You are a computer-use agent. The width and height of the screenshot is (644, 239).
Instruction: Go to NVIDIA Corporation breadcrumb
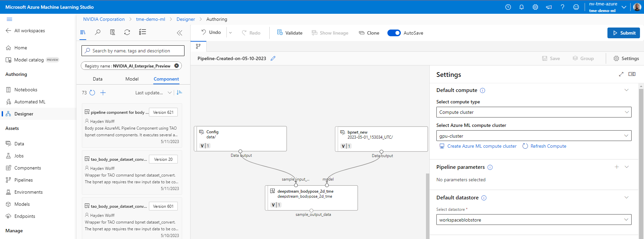104,19
